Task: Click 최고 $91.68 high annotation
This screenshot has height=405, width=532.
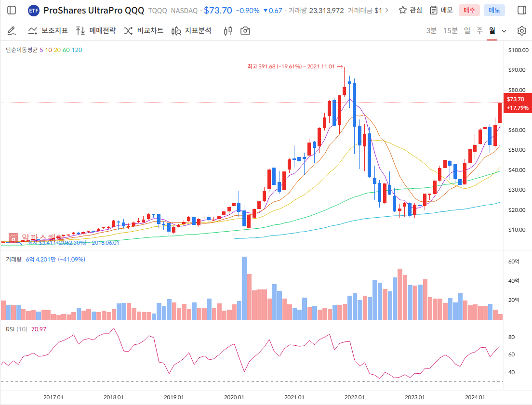Action: pyautogui.click(x=291, y=66)
